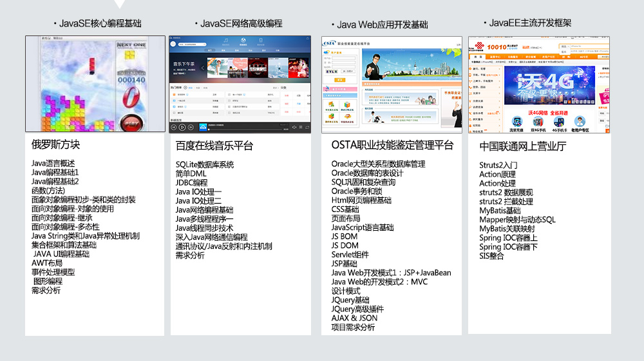The width and height of the screenshot is (644, 361).
Task: Click the AWT布局 topic
Action: pos(47,263)
